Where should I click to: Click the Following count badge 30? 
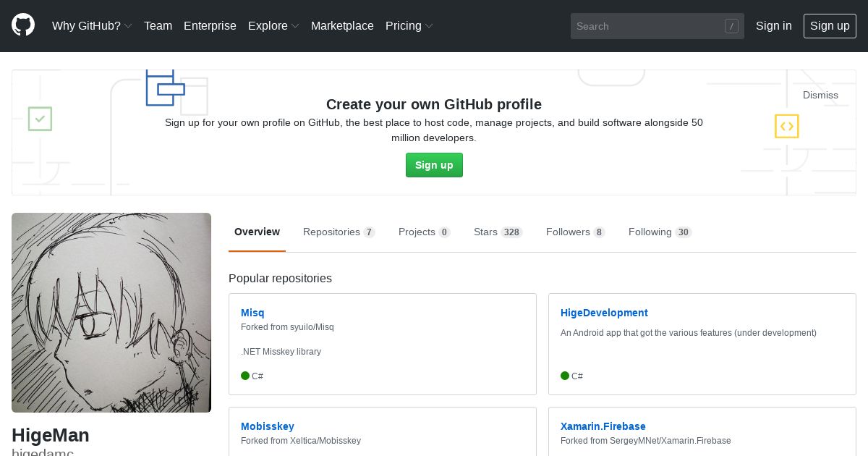tap(684, 232)
